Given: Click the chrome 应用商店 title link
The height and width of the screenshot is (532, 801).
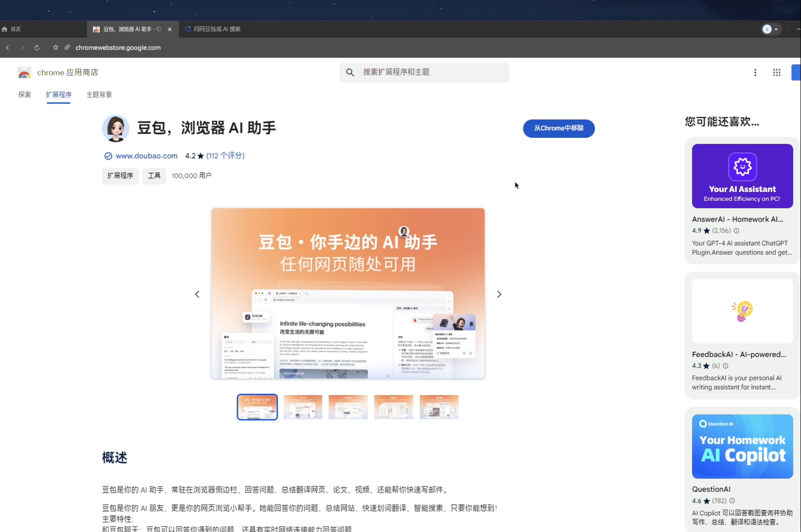Looking at the screenshot, I should click(68, 73).
